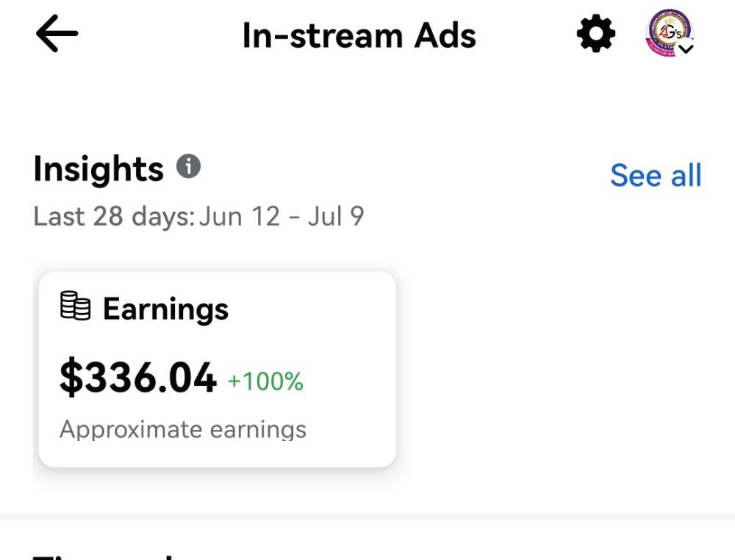Viewport: 735px width, 560px height.
Task: Tap the Last 28 days label
Action: [113, 217]
